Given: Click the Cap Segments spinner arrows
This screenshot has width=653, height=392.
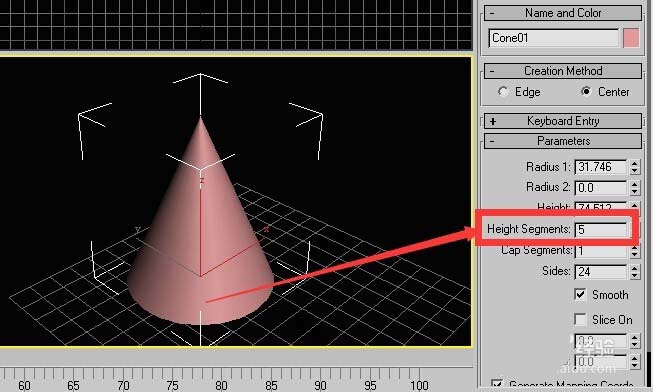Looking at the screenshot, I should tap(634, 251).
